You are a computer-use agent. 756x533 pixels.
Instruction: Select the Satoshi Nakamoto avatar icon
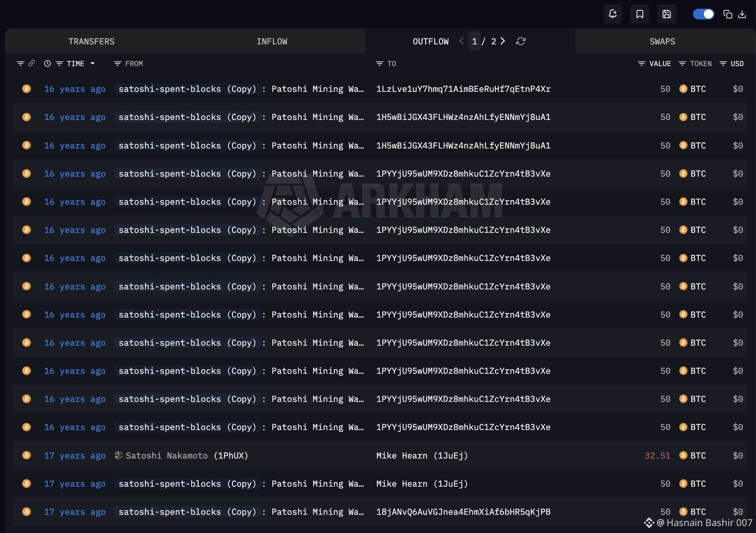coord(118,455)
